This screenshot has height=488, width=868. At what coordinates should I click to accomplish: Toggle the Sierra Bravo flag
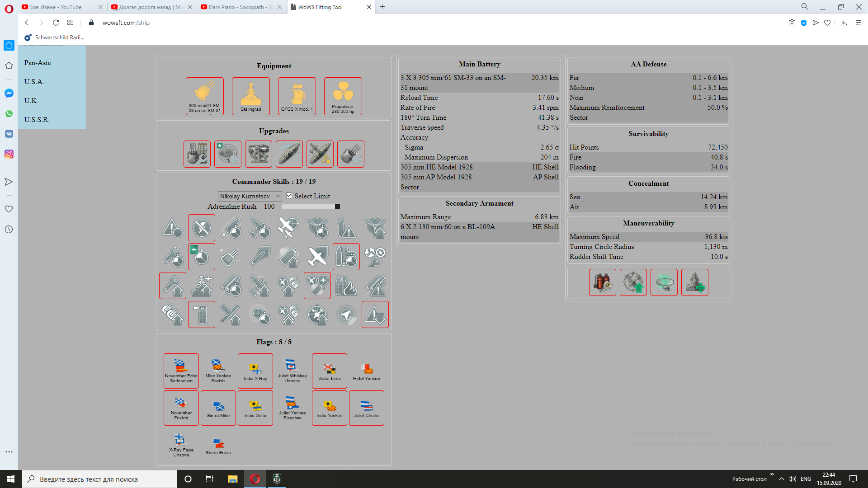(x=218, y=445)
